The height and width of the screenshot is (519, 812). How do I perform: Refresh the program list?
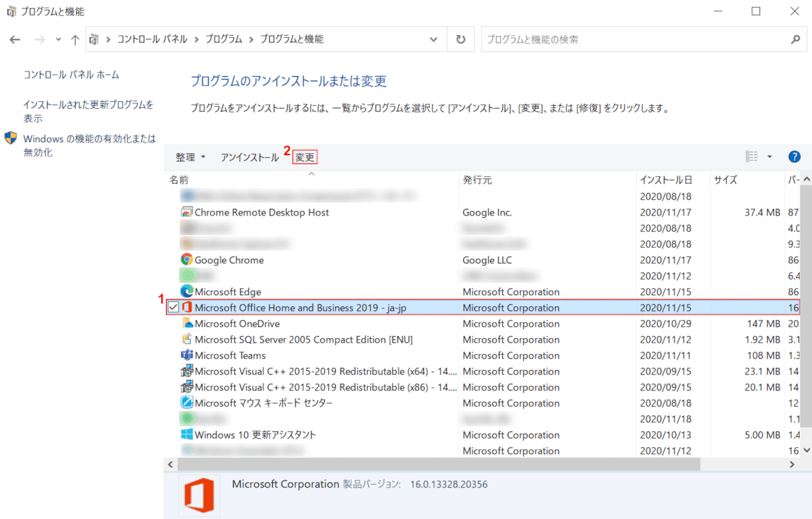tap(460, 40)
